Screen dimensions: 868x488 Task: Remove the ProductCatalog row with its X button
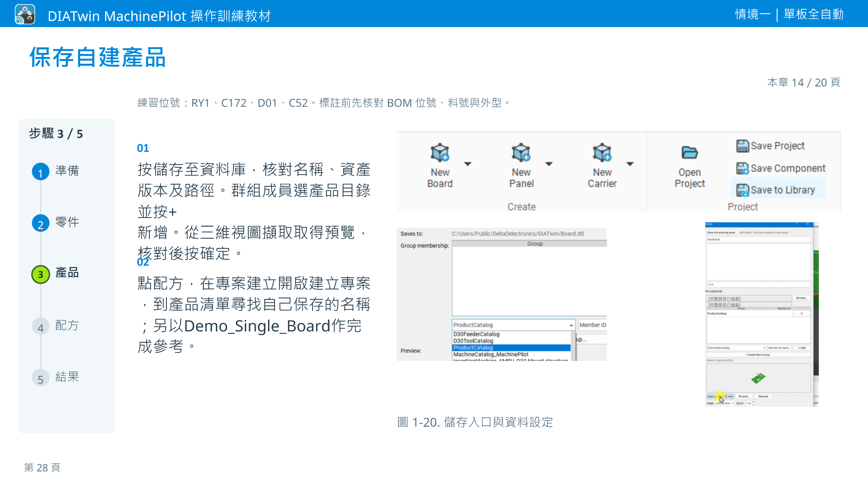[802, 313]
